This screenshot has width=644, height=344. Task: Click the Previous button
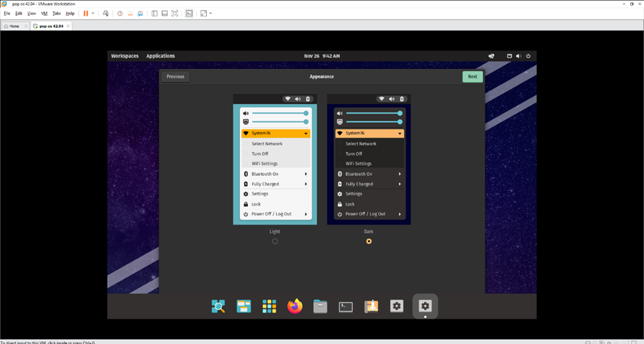pyautogui.click(x=175, y=77)
